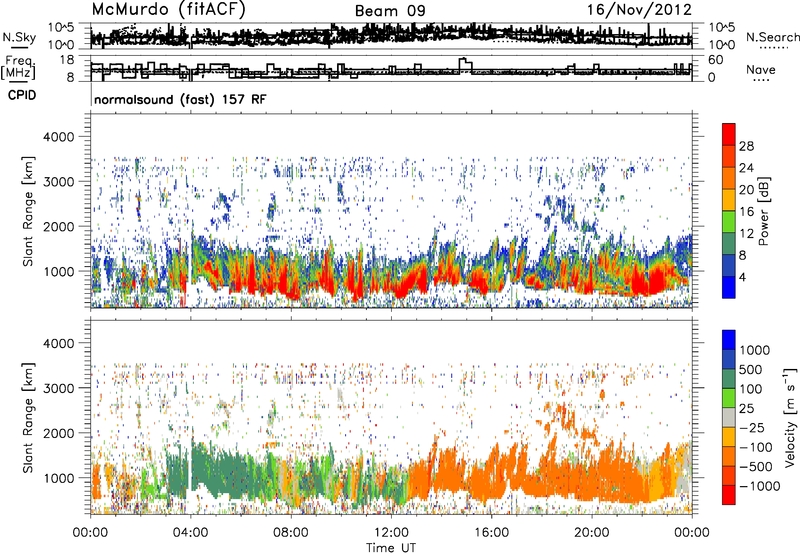Image resolution: width=800 pixels, height=554 pixels.
Task: Pick the grey Velocity swatch between -25 and 25
Action: [x=729, y=417]
